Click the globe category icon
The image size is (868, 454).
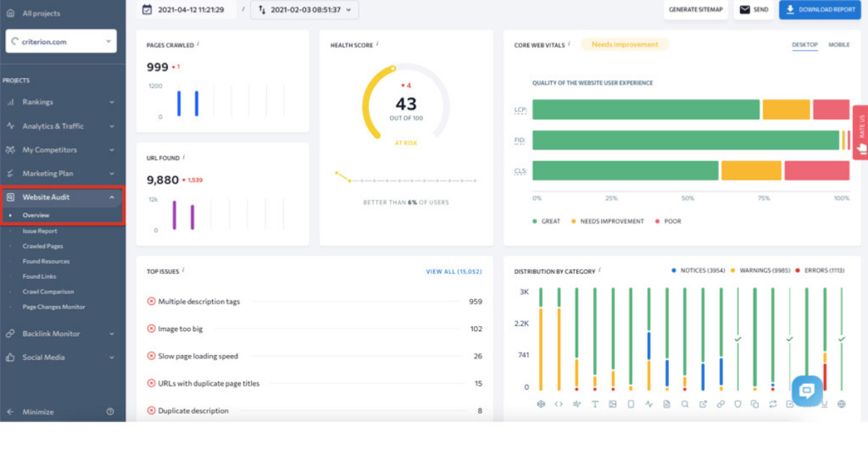pyautogui.click(x=841, y=404)
